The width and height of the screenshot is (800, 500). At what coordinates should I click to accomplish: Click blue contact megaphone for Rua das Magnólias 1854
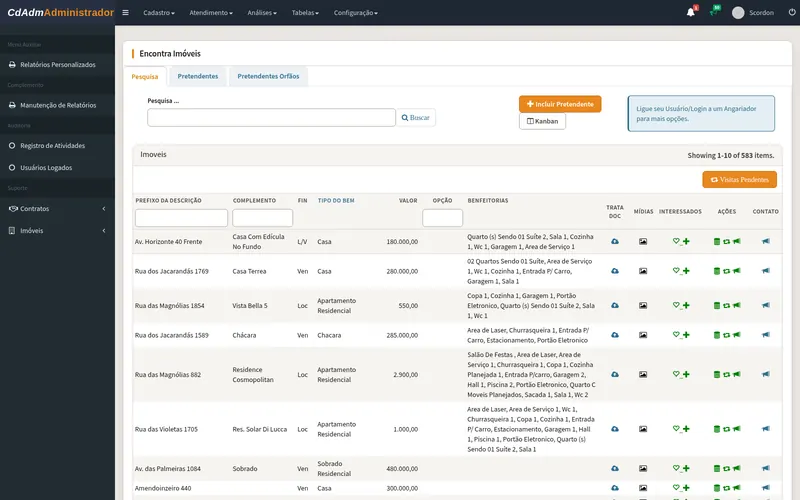(766, 305)
